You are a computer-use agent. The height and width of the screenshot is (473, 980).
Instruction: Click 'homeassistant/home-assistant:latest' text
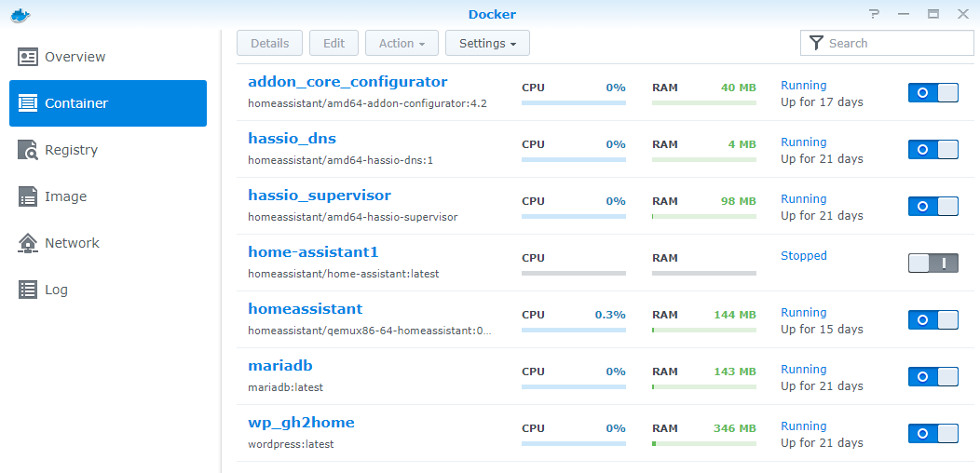click(x=344, y=274)
